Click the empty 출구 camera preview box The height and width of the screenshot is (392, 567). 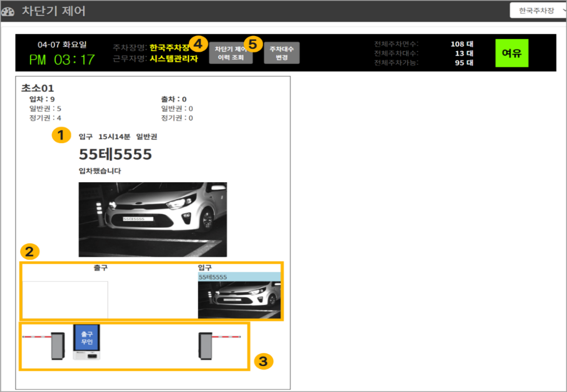pos(65,300)
